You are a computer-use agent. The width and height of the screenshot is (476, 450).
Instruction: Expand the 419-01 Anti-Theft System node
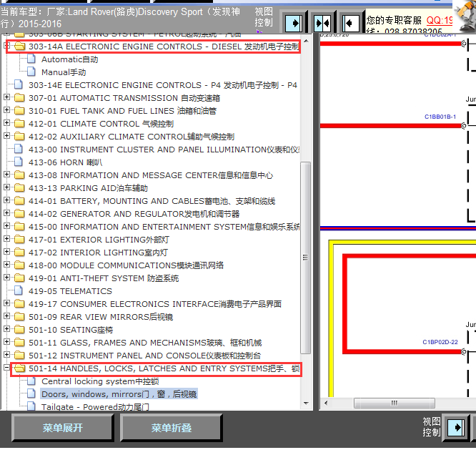point(6,278)
